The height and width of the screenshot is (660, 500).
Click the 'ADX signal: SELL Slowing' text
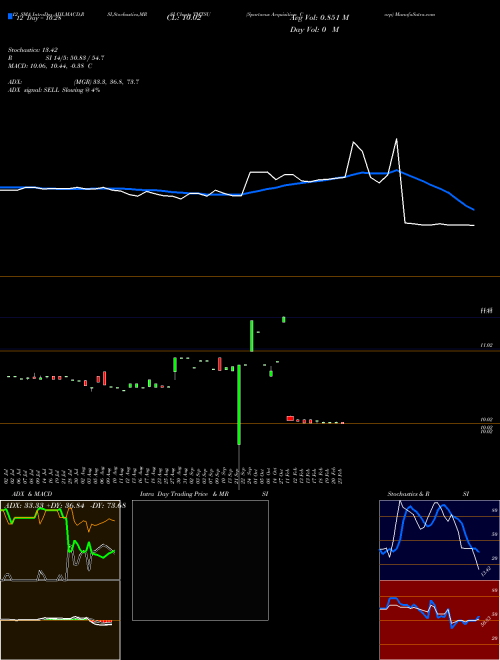[x=45, y=90]
